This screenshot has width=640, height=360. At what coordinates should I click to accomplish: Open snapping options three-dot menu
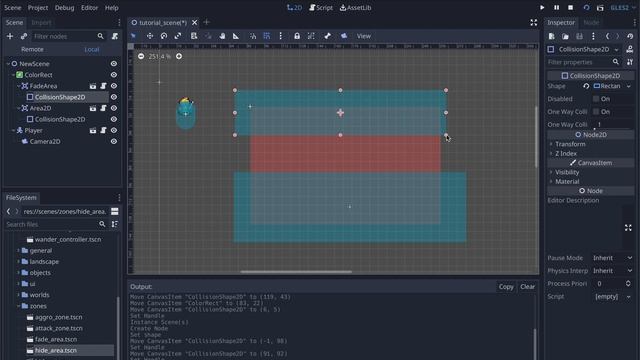[280, 36]
